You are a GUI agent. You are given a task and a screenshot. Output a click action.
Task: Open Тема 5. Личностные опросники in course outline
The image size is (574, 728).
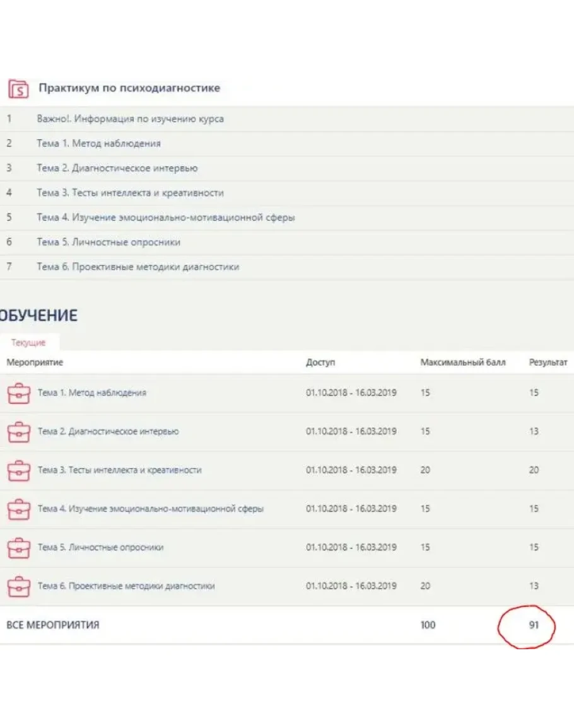pyautogui.click(x=108, y=242)
